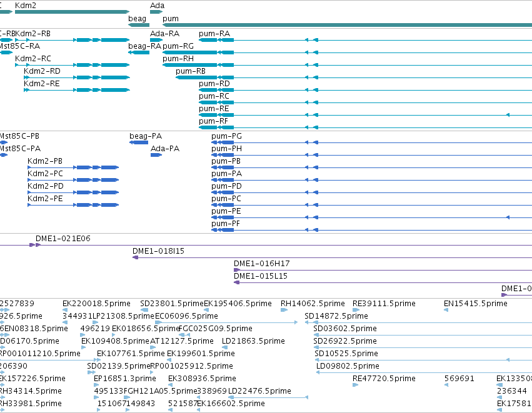Click the pum-RE transcript label
This screenshot has width=532, height=413.
point(214,109)
